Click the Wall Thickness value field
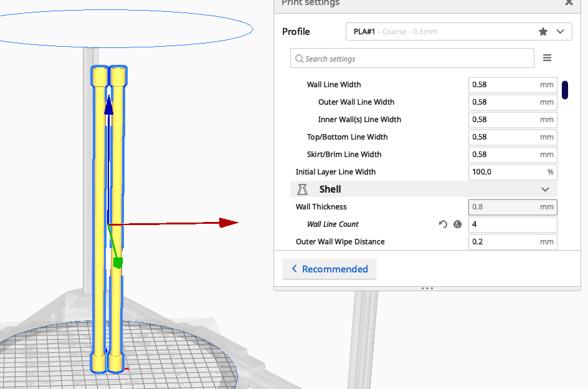588x389 pixels. click(513, 207)
